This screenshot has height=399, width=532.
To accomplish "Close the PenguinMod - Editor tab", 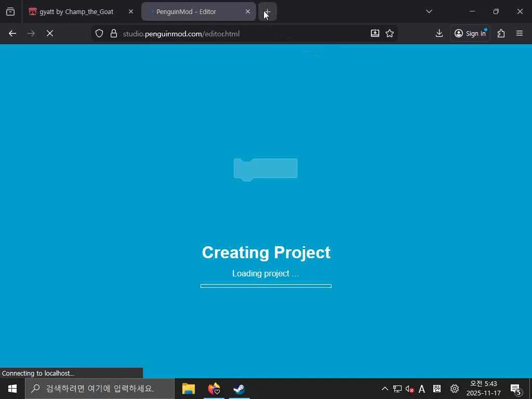I will point(248,11).
